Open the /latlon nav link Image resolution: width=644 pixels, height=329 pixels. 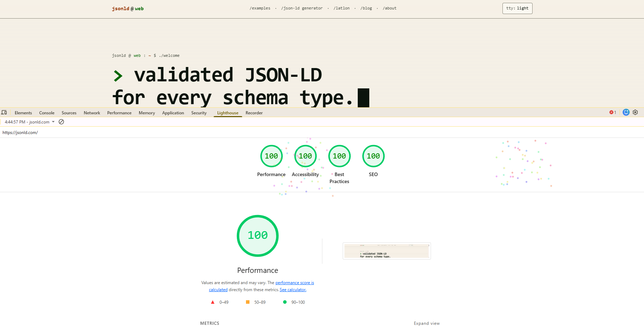pos(342,8)
